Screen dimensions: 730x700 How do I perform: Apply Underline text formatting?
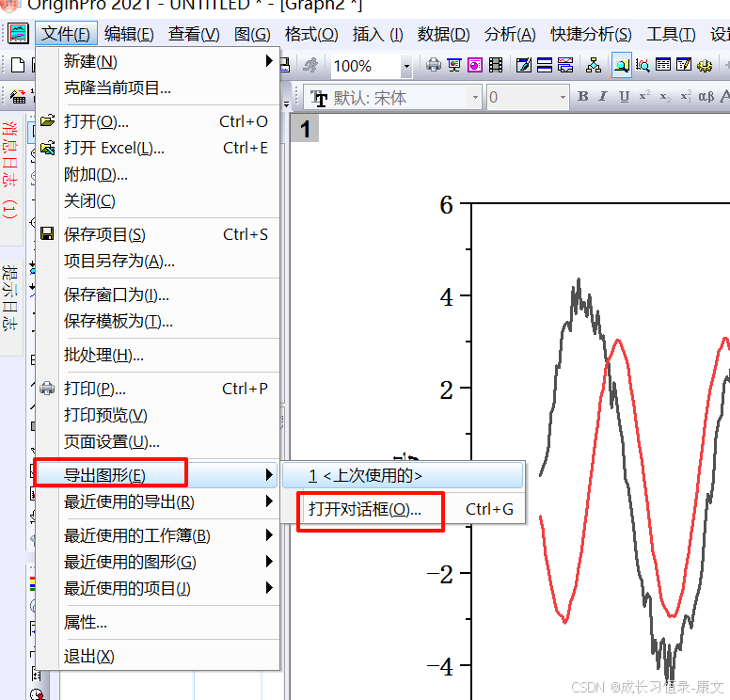(624, 96)
